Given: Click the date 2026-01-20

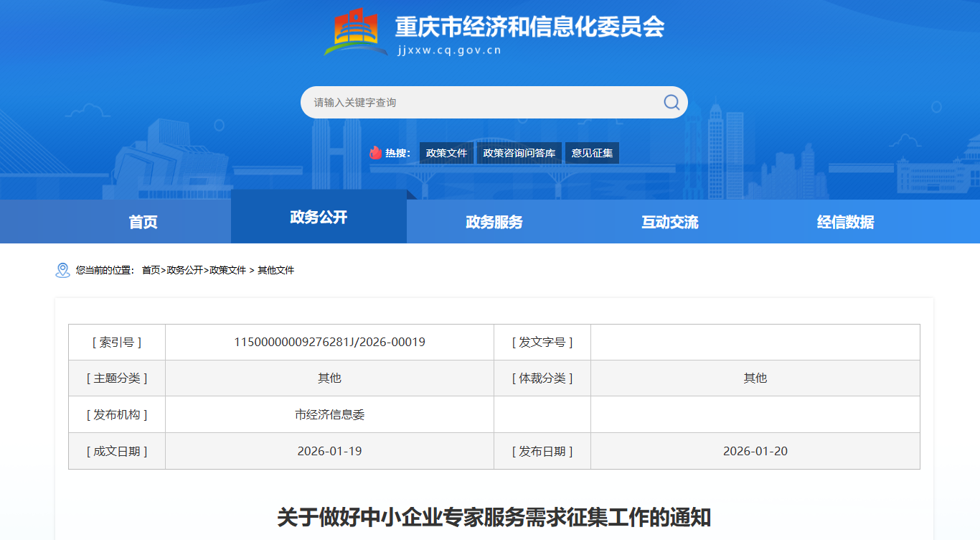Looking at the screenshot, I should point(755,451).
